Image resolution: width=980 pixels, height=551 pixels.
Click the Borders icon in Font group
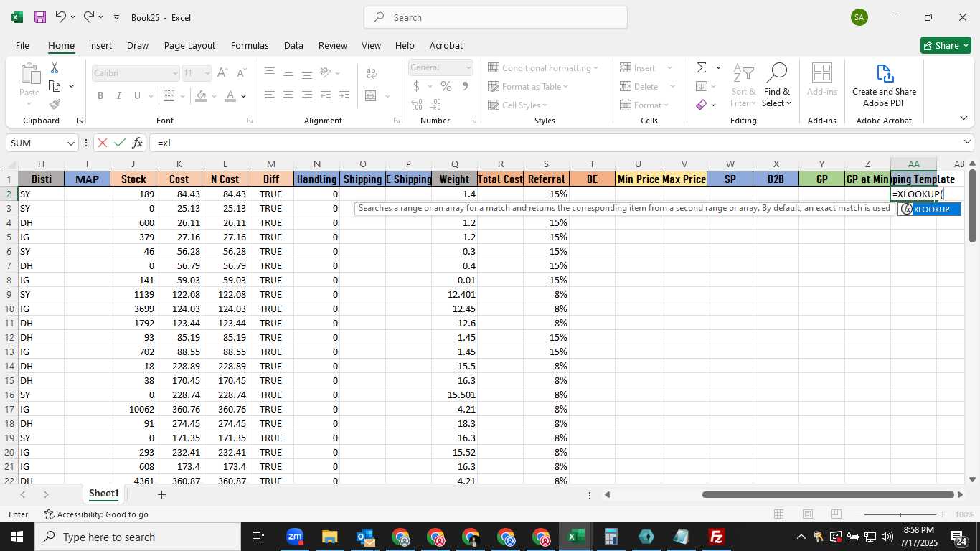pyautogui.click(x=169, y=95)
